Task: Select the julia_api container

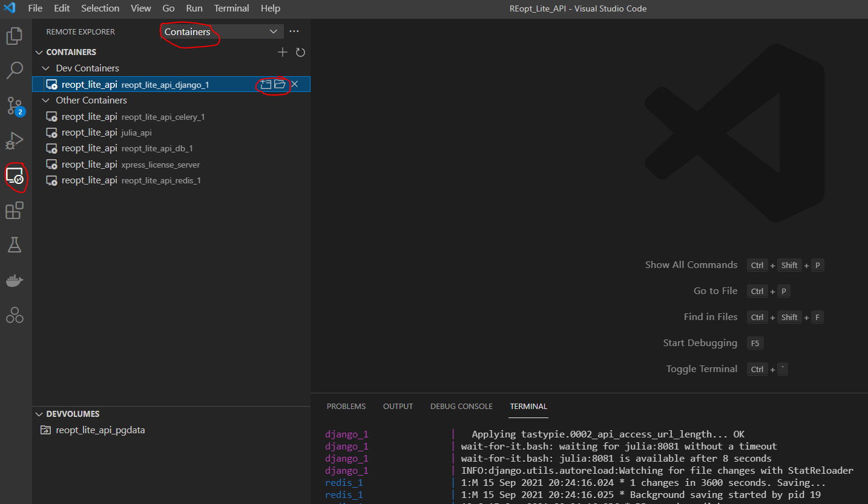Action: pos(136,133)
